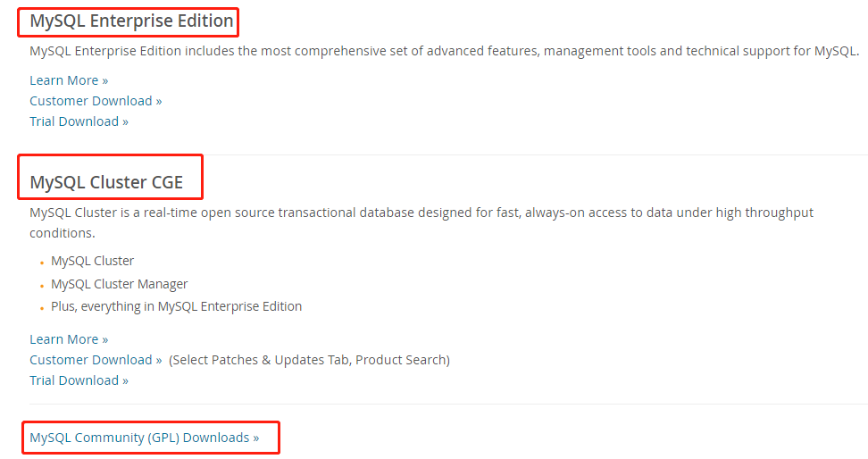
Task: Open Customer Download for MySQL Enterprise Edition
Action: coord(96,101)
